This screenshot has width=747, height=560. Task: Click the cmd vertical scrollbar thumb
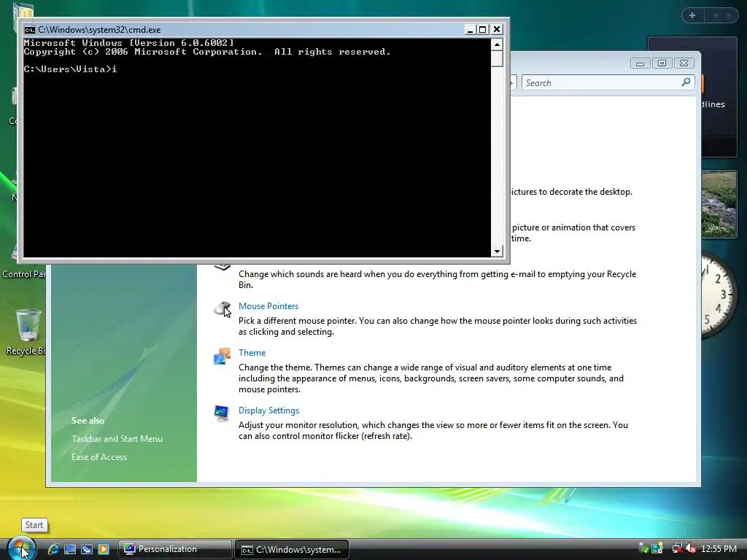tap(497, 58)
